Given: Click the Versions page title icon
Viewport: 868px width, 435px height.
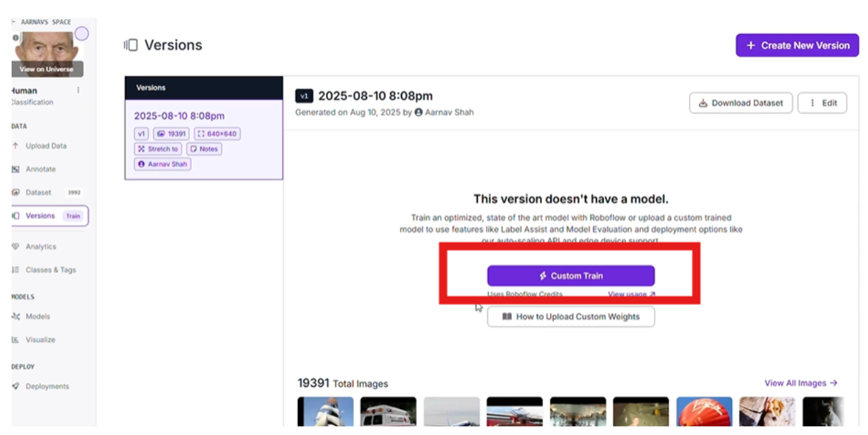Looking at the screenshot, I should 131,45.
